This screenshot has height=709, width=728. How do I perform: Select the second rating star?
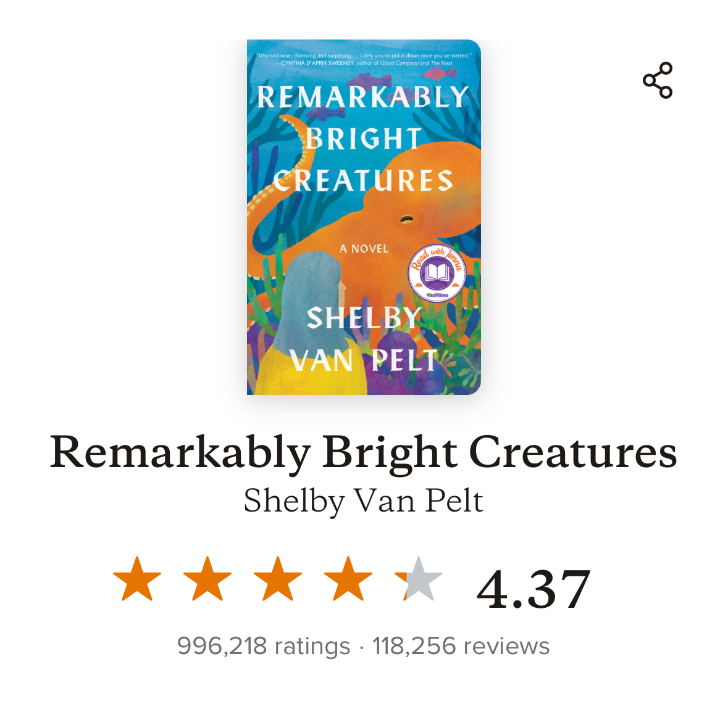tap(207, 579)
